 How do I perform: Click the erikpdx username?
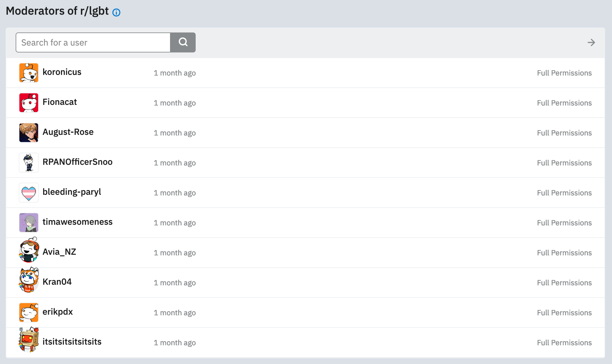pos(58,312)
